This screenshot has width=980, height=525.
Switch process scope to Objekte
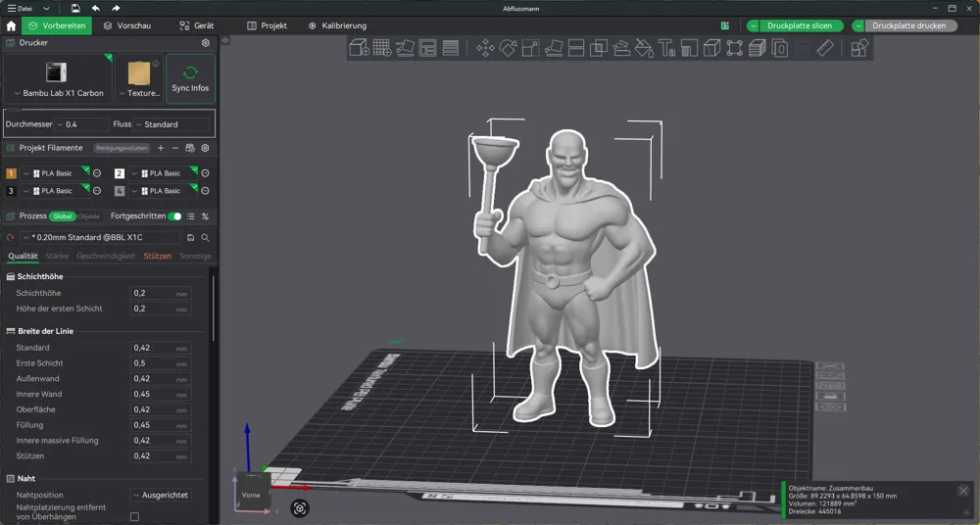89,216
